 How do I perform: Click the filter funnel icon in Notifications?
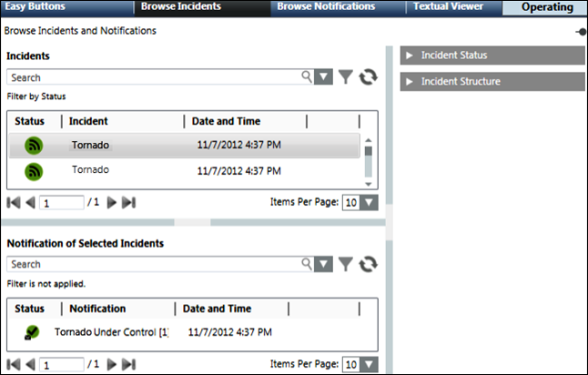pos(346,265)
